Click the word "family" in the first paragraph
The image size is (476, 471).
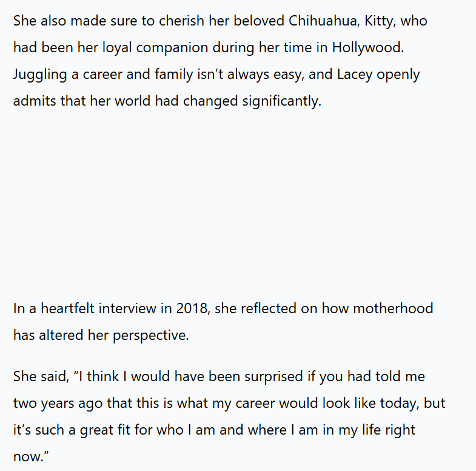188,74
